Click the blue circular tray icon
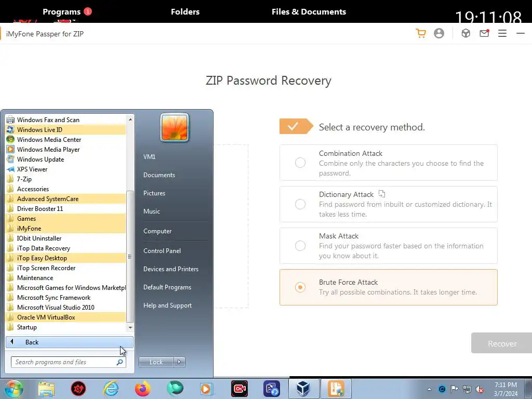 pos(442,389)
